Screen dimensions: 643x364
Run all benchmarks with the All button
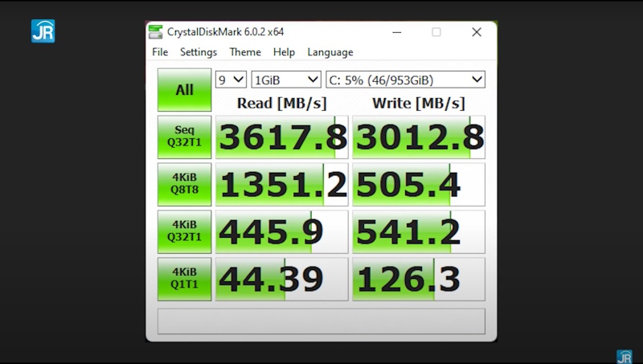(185, 90)
